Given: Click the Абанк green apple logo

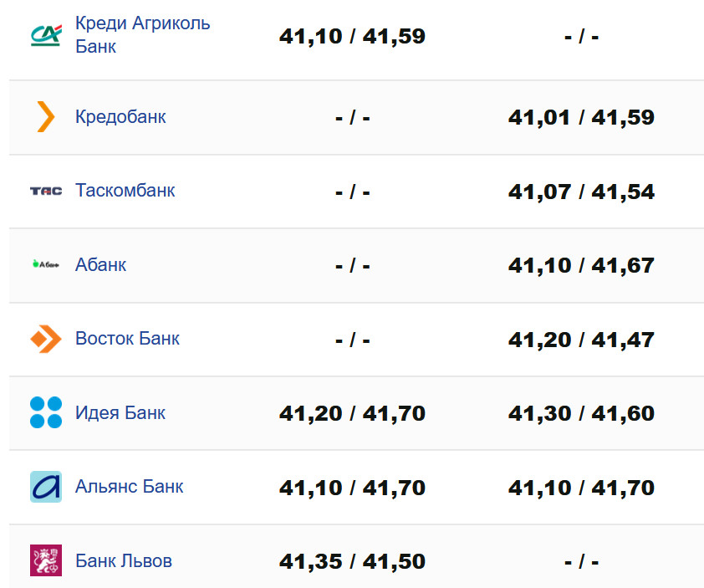Looking at the screenshot, I should [46, 265].
